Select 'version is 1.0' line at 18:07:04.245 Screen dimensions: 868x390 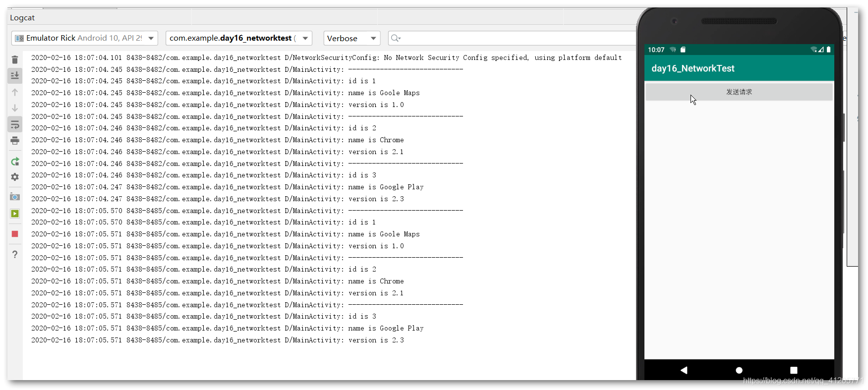click(x=218, y=105)
